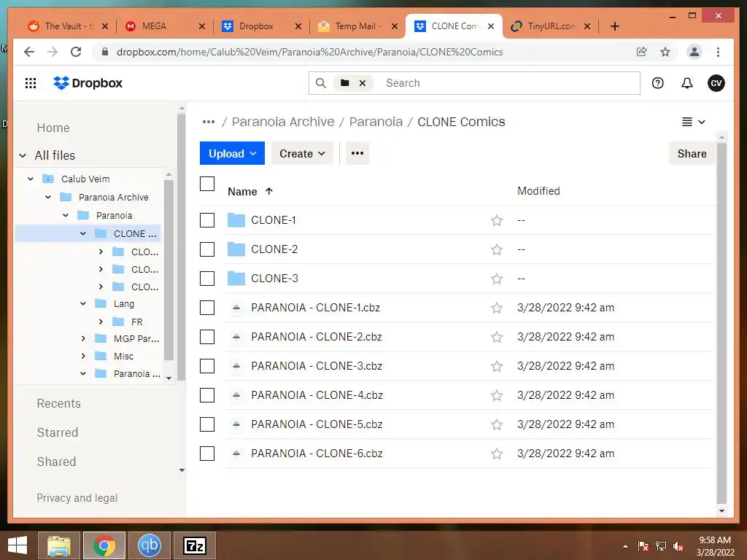Image resolution: width=747 pixels, height=560 pixels.
Task: Open the more actions ellipsis button
Action: pos(357,153)
